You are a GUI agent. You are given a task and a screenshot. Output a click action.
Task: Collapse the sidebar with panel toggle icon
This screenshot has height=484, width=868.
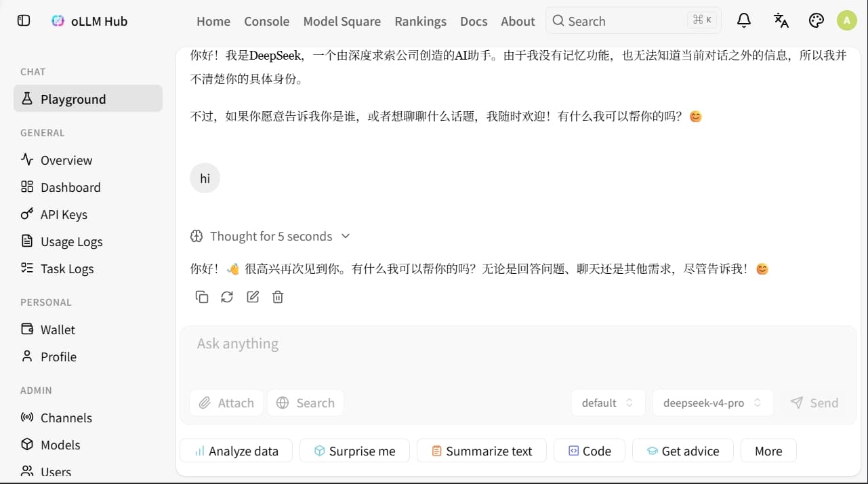(24, 20)
